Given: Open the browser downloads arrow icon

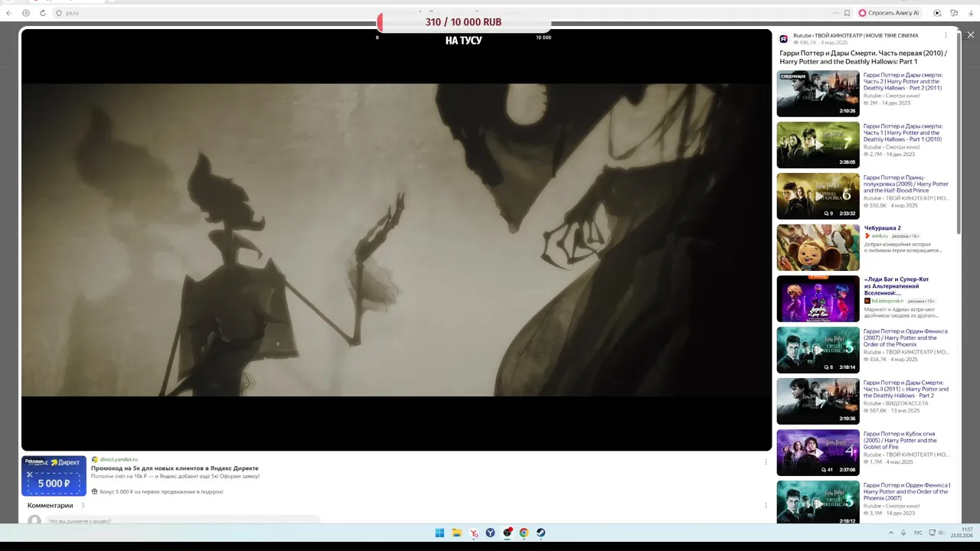Looking at the screenshot, I should tap(971, 13).
